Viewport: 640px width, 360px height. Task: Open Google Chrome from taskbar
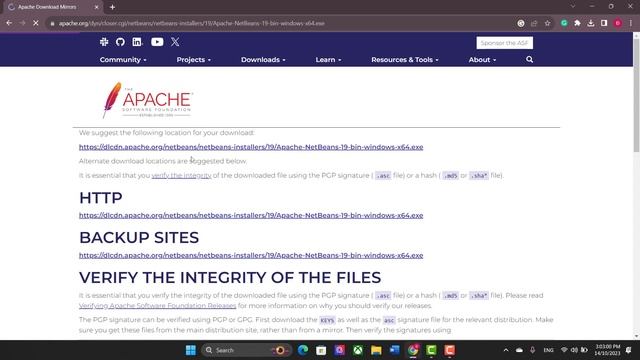[413, 350]
